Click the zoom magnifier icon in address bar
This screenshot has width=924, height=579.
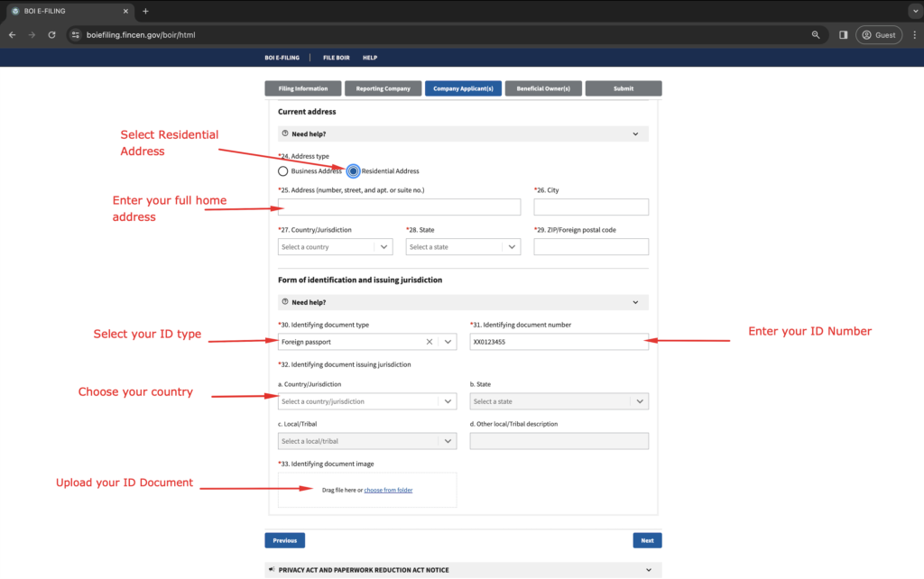pos(816,35)
